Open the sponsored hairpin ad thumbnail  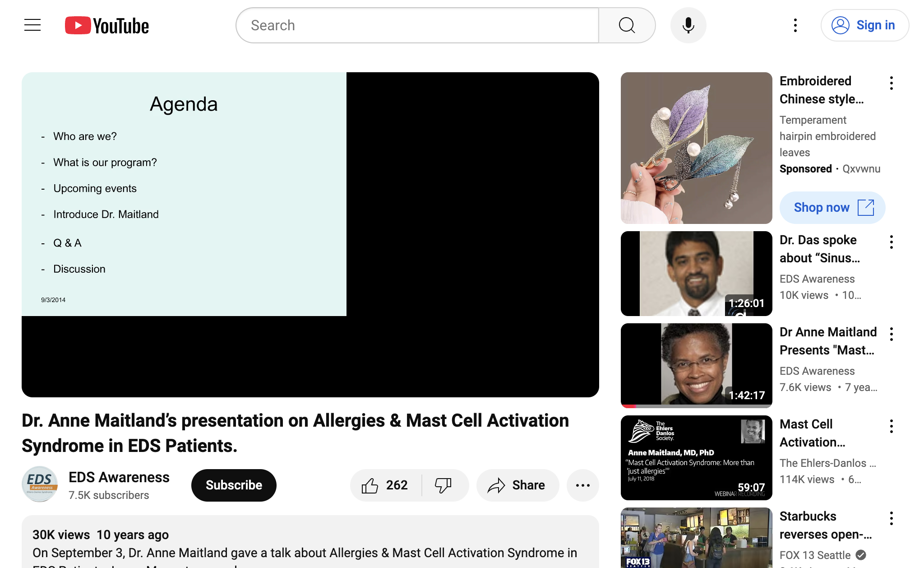(696, 148)
